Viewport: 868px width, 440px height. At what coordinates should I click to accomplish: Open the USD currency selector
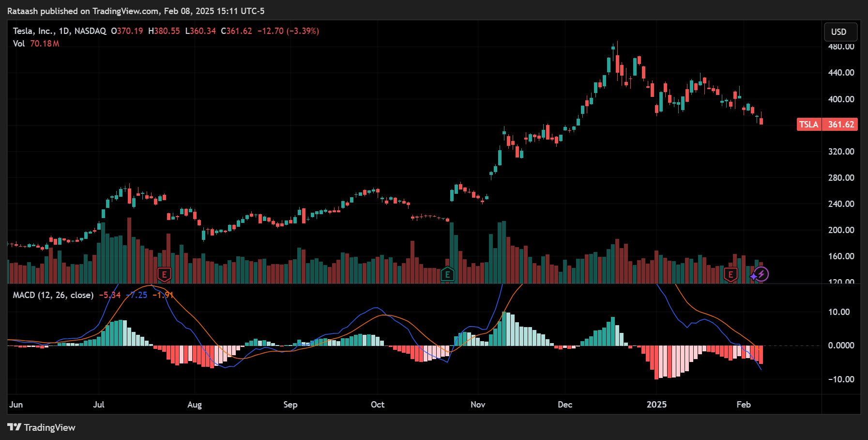841,32
